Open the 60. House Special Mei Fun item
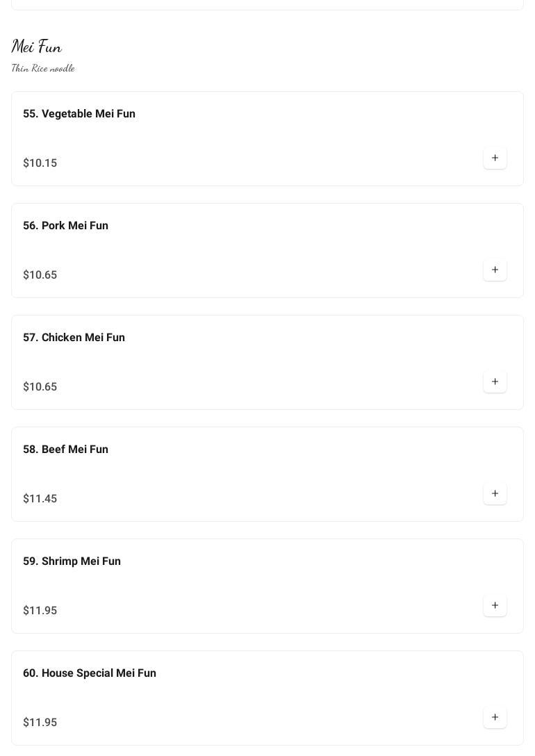 pos(90,673)
